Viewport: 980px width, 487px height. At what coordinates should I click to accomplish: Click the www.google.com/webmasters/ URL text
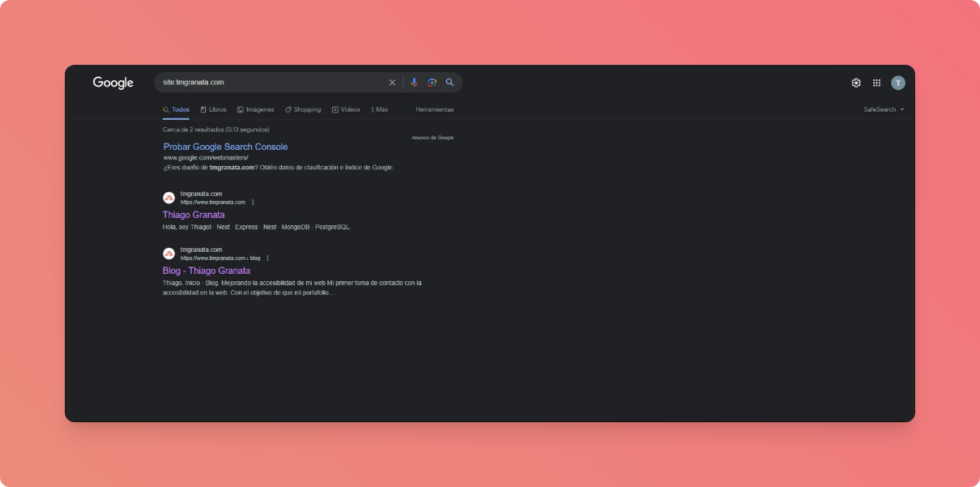click(206, 157)
